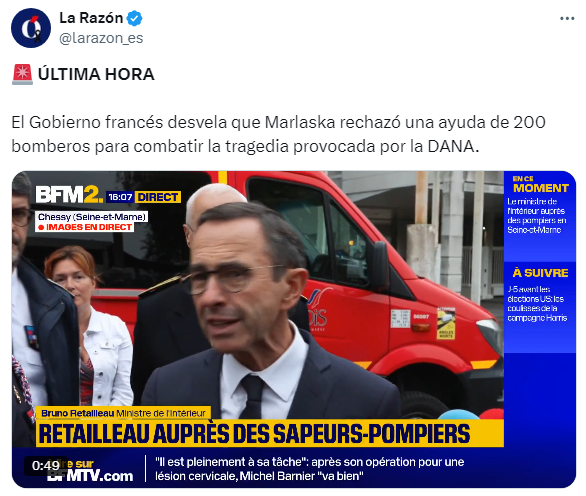Image resolution: width=586 pixels, height=496 pixels.
Task: Click the Chessy (Seine-et-Marne) location tag
Action: [92, 217]
